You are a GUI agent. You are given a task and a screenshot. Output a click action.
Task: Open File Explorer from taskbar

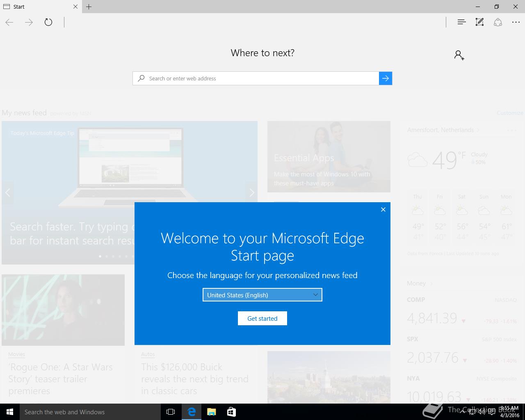(x=212, y=412)
